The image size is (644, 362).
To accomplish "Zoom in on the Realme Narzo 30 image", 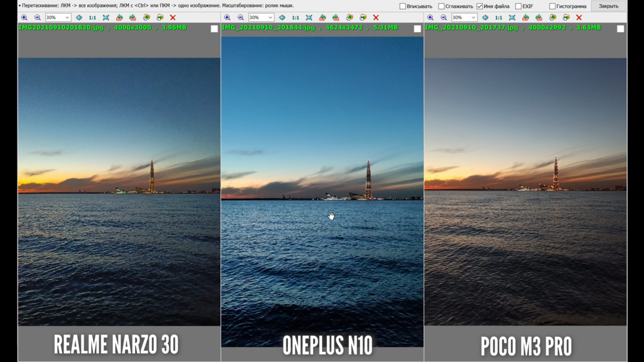I will [x=24, y=17].
